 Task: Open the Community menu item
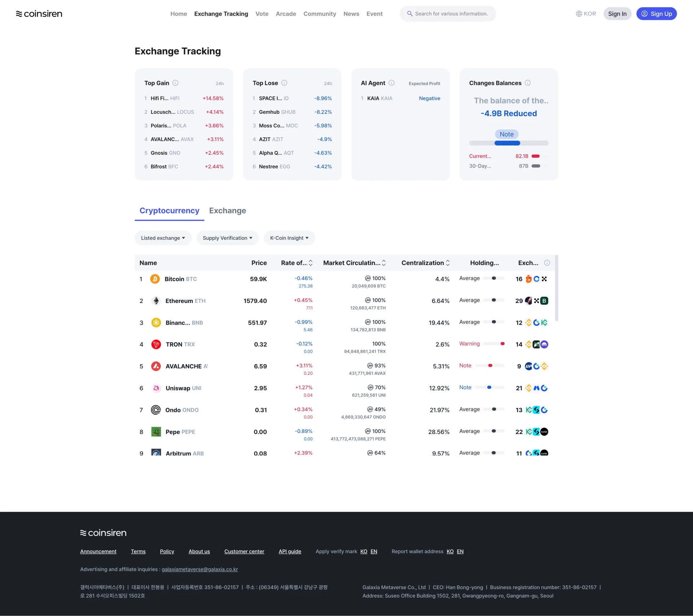[x=320, y=14]
